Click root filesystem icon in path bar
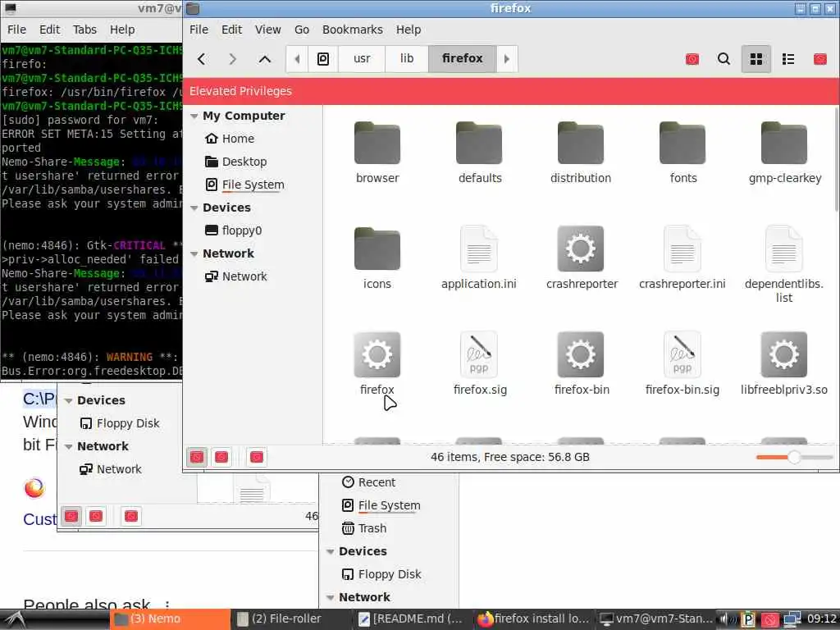 323,59
